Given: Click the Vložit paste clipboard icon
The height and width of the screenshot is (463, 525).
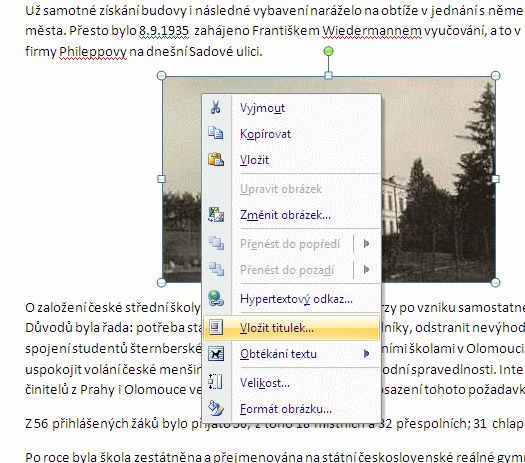Looking at the screenshot, I should point(216,159).
